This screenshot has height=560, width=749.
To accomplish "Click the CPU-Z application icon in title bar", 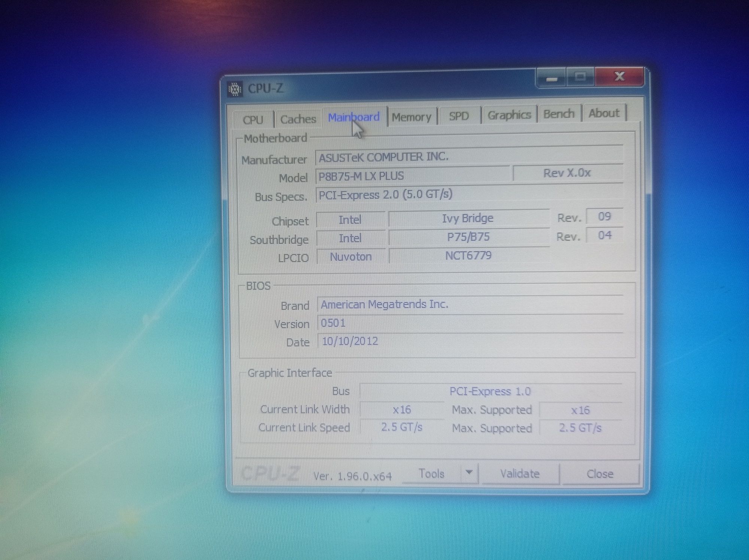I will pos(235,89).
